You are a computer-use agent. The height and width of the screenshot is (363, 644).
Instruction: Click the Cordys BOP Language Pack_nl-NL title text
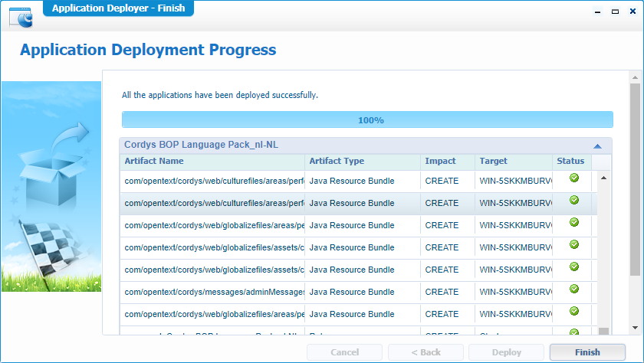click(x=201, y=145)
